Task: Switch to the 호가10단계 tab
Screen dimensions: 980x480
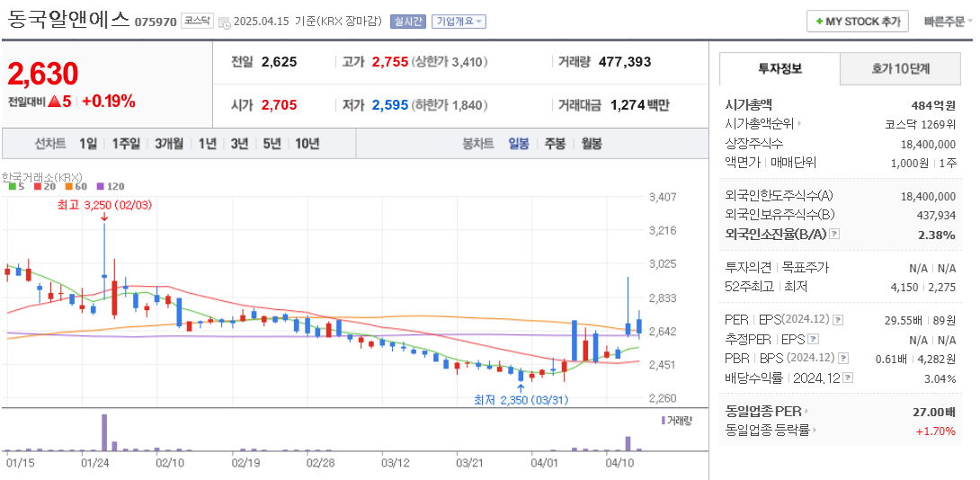Action: pos(901,68)
